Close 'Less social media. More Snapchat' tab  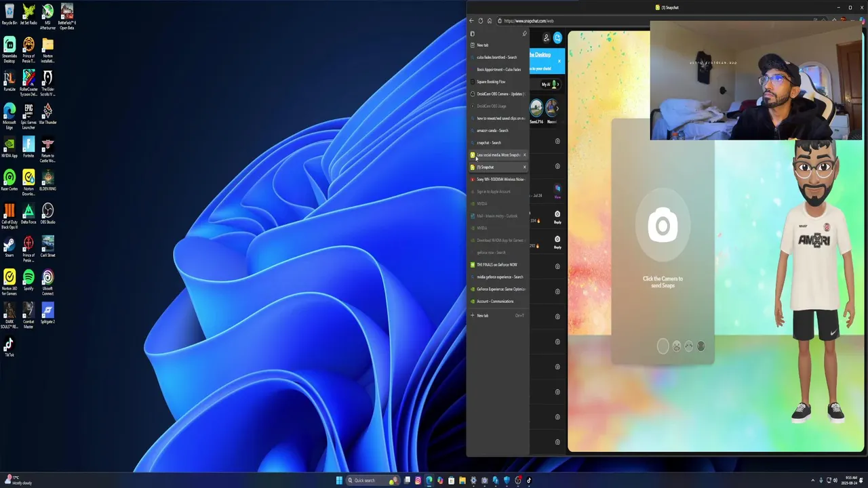coord(524,155)
